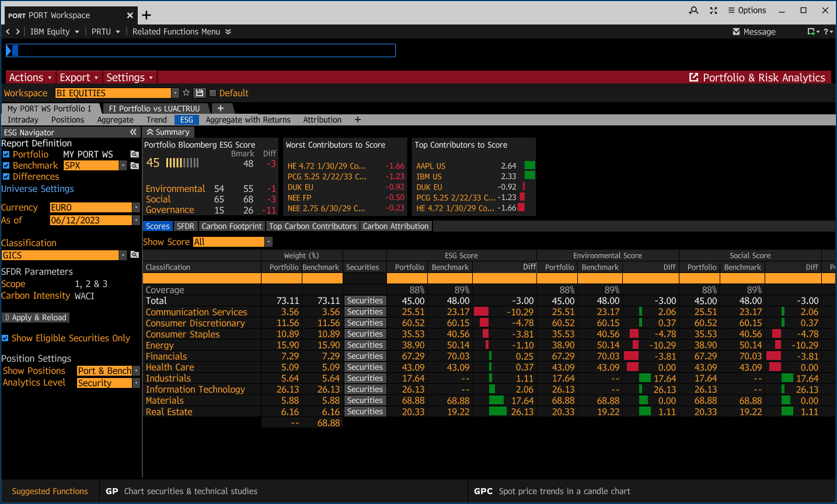Screen dimensions: 837x504
Task: Open the search/user lookup icon in title bar
Action: tap(693, 10)
